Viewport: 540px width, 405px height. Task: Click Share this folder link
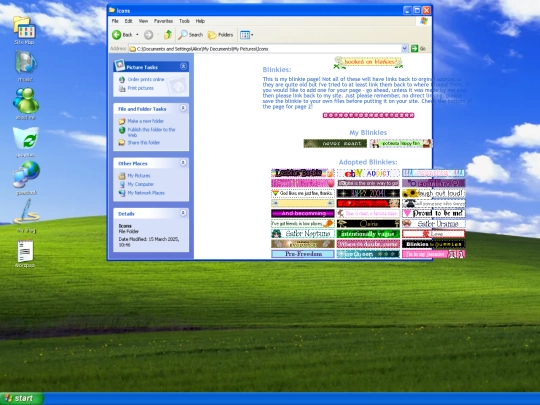pos(144,142)
